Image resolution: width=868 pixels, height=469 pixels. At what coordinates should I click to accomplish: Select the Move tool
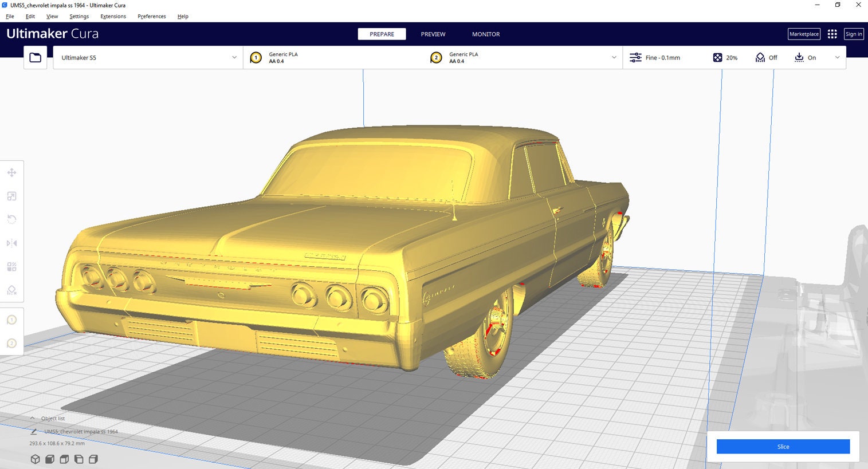point(11,172)
